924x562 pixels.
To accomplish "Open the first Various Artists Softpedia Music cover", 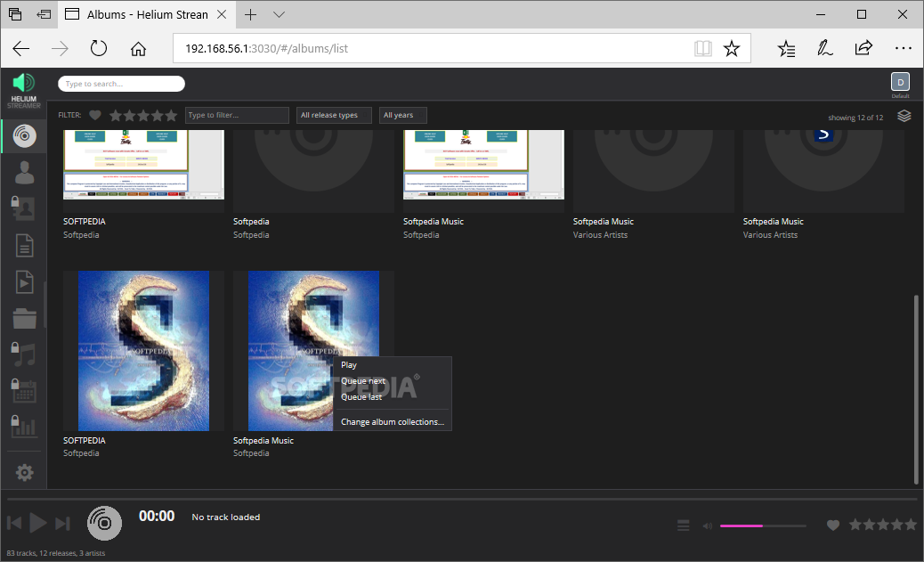I will tap(653, 171).
